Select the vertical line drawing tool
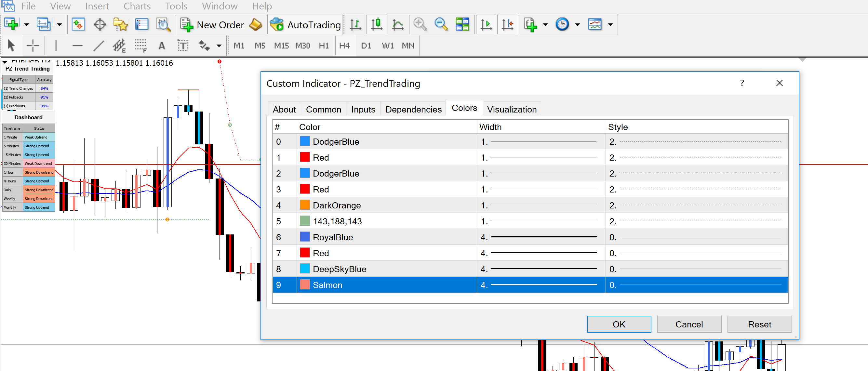This screenshot has width=868, height=371. pos(56,46)
